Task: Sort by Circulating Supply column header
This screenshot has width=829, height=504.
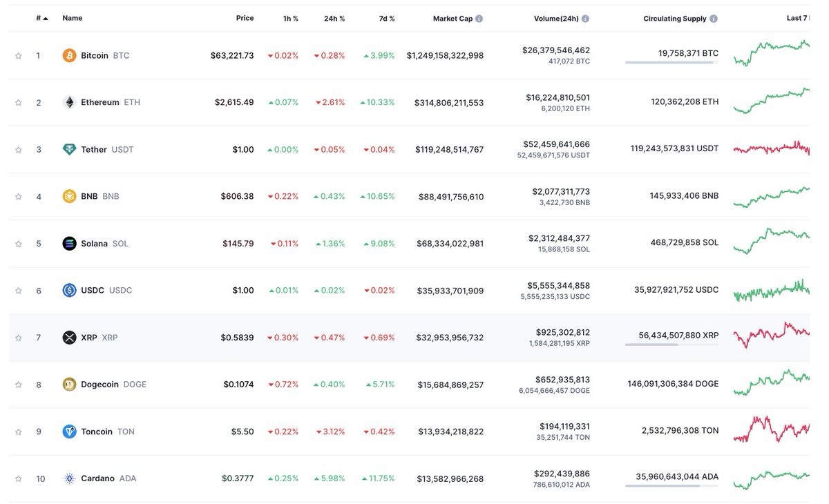Action: (x=675, y=19)
